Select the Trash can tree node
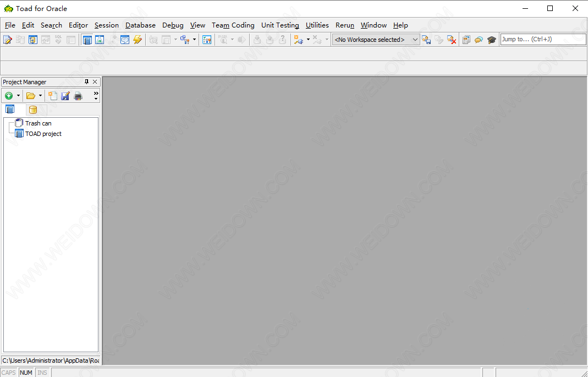This screenshot has height=377, width=588. (x=39, y=123)
